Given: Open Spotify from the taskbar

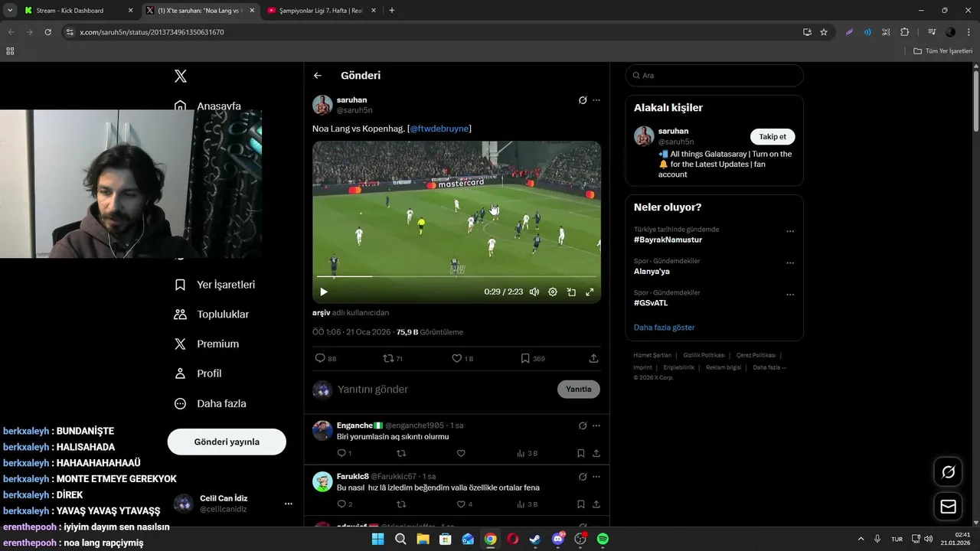Looking at the screenshot, I should point(603,539).
